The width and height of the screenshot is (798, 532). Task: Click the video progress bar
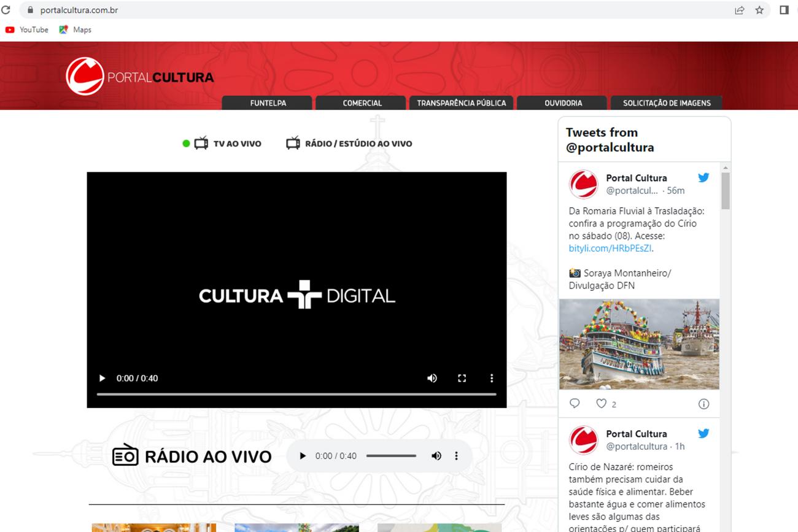(296, 394)
